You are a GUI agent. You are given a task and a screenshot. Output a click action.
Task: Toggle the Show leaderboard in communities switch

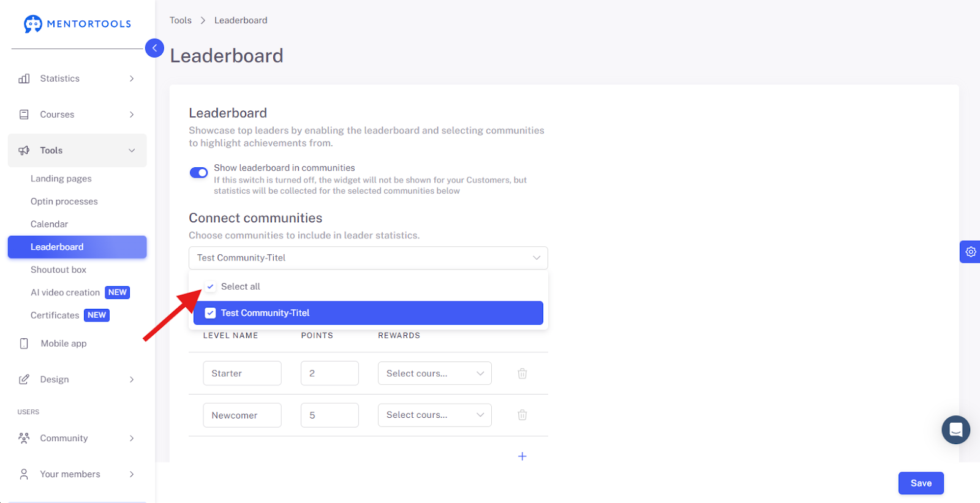[x=198, y=173]
